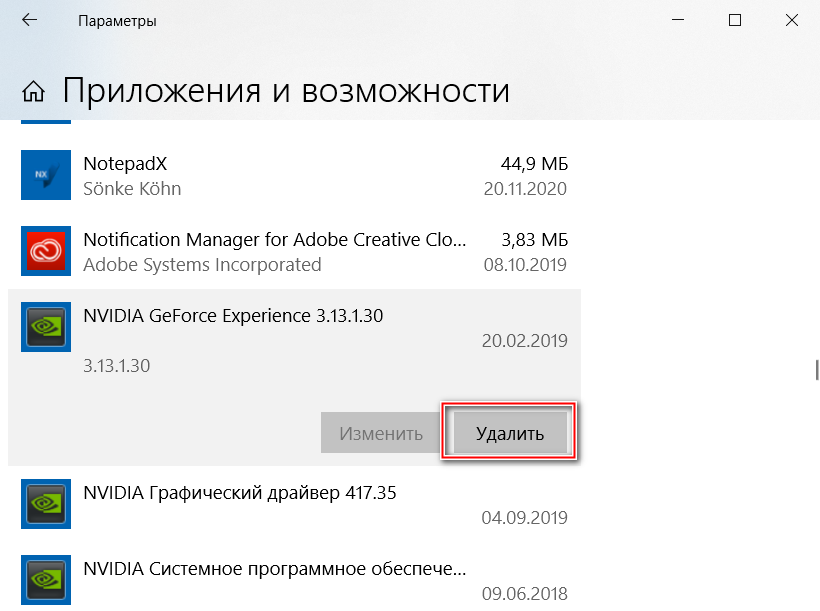Image resolution: width=820 pixels, height=611 pixels.
Task: Click the NotepadX app icon
Action: [x=46, y=175]
